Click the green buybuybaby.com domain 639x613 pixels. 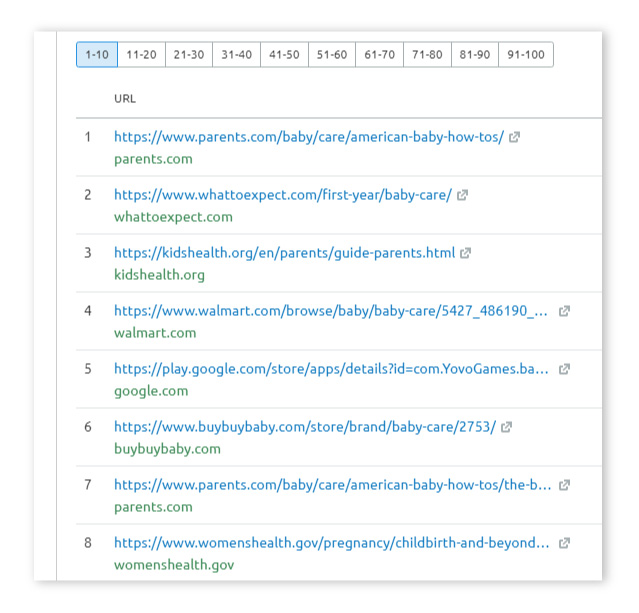pyautogui.click(x=167, y=449)
